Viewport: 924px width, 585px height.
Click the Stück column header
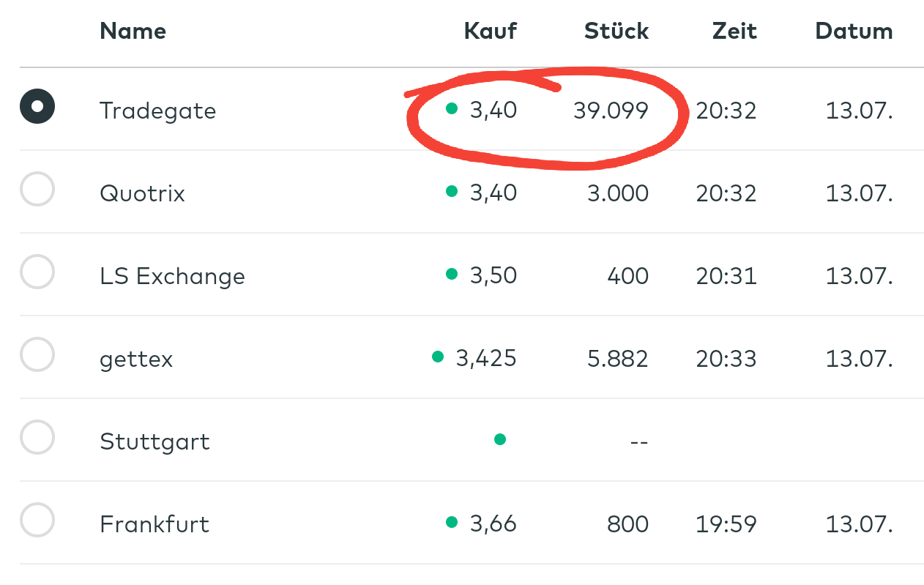point(616,31)
